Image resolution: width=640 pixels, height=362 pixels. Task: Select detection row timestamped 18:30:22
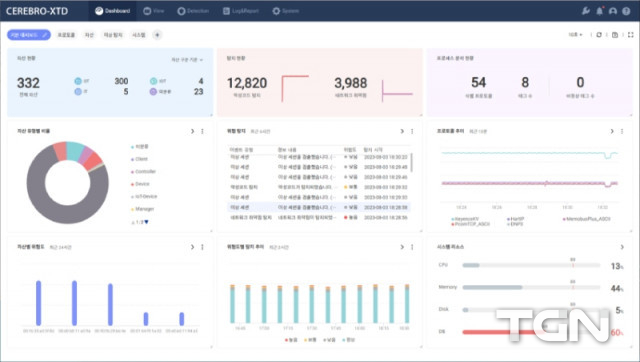318,157
